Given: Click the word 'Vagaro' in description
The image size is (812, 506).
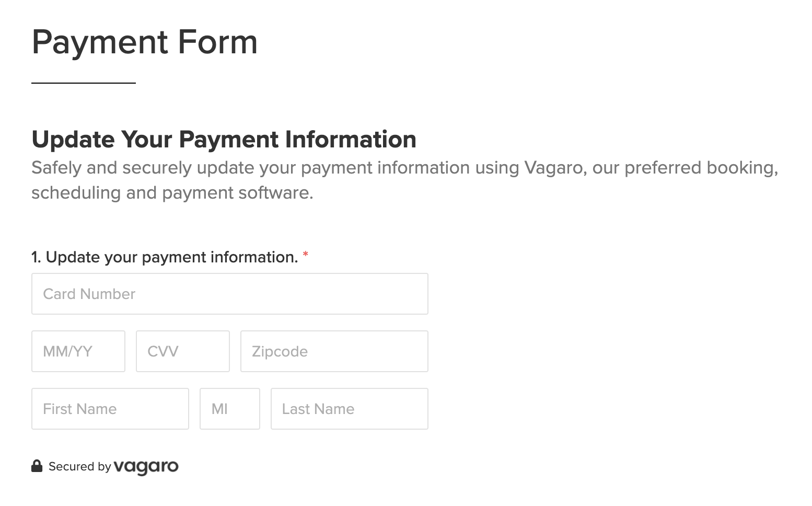Looking at the screenshot, I should [x=554, y=168].
